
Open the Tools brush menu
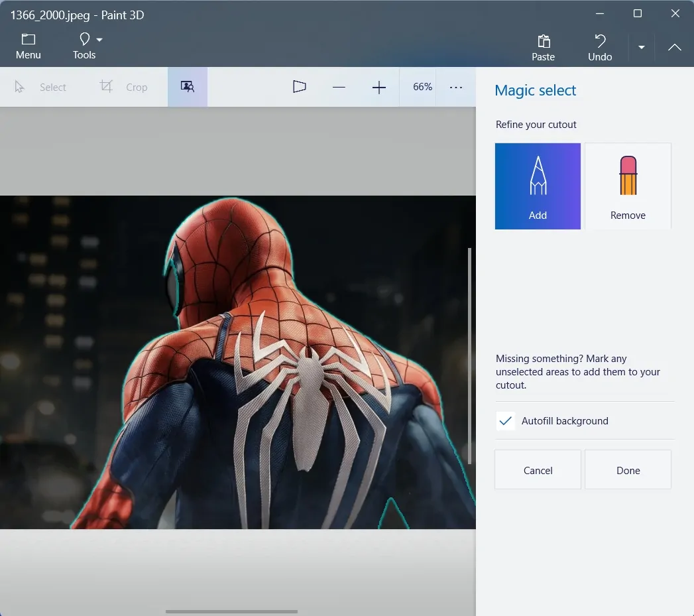point(84,46)
